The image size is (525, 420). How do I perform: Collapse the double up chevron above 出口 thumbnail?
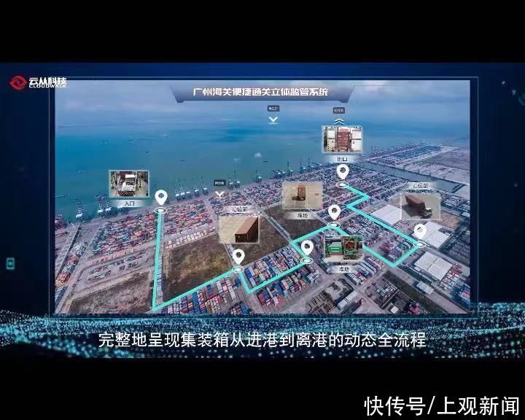pos(339,121)
